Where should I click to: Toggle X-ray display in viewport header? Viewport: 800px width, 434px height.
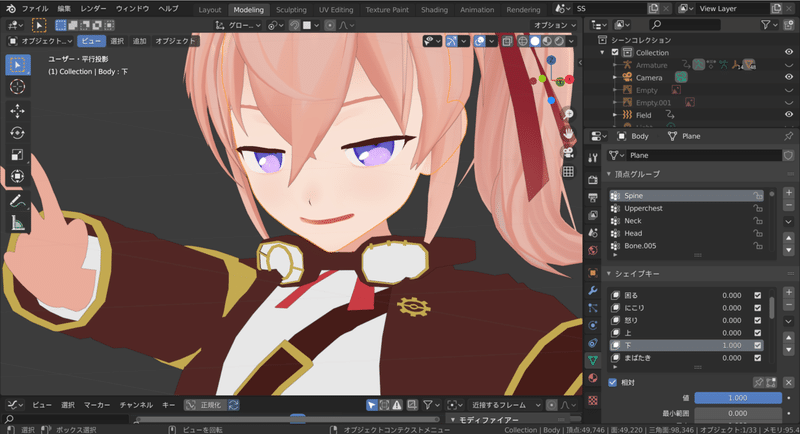point(507,41)
